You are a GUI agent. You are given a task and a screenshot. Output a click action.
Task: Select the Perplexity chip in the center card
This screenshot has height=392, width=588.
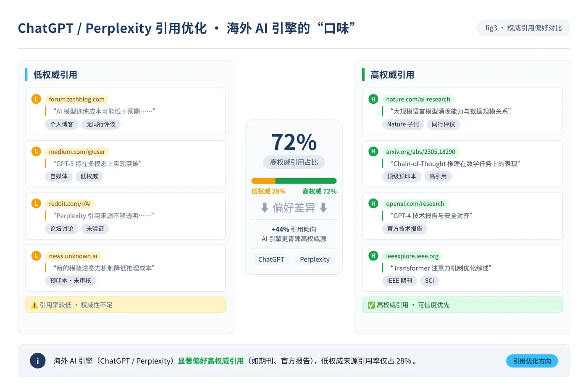(x=315, y=259)
